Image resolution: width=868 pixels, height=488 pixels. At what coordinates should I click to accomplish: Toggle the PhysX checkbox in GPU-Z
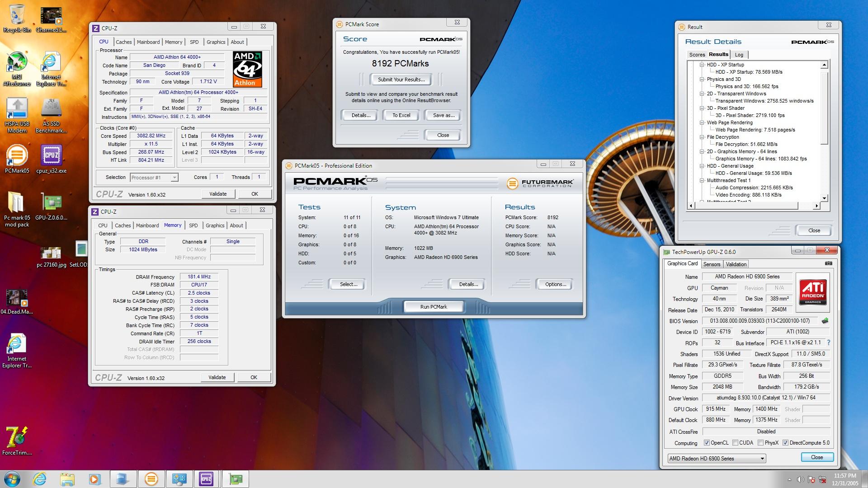pos(761,443)
